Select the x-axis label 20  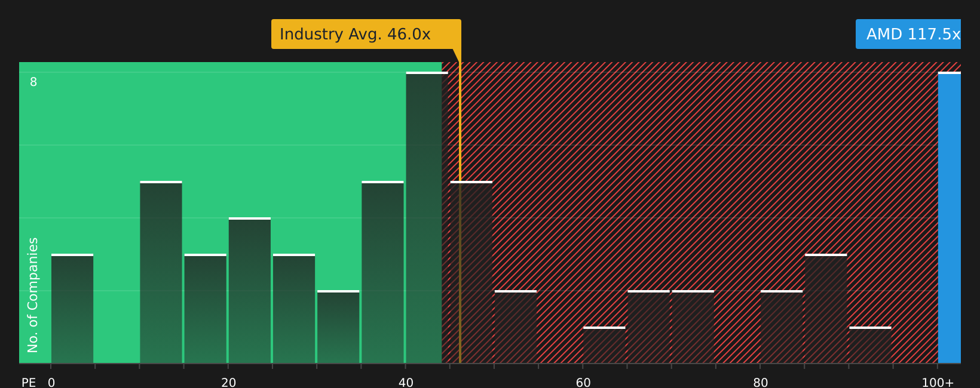pos(229,383)
